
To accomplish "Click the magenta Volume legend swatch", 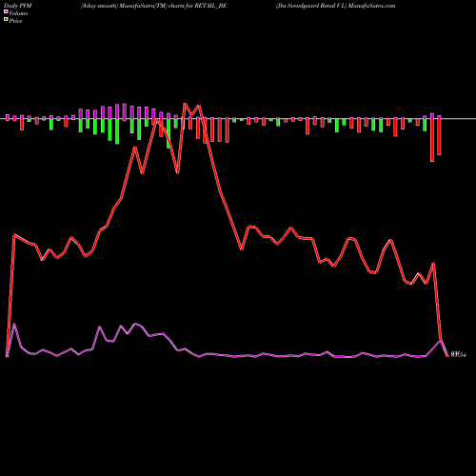I will (x=6, y=11).
